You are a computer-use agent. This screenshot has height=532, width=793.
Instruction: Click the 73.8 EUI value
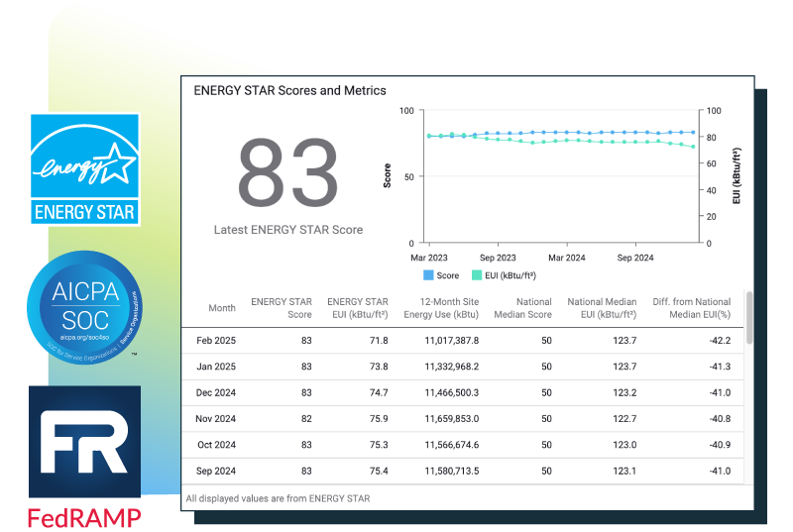click(x=379, y=367)
